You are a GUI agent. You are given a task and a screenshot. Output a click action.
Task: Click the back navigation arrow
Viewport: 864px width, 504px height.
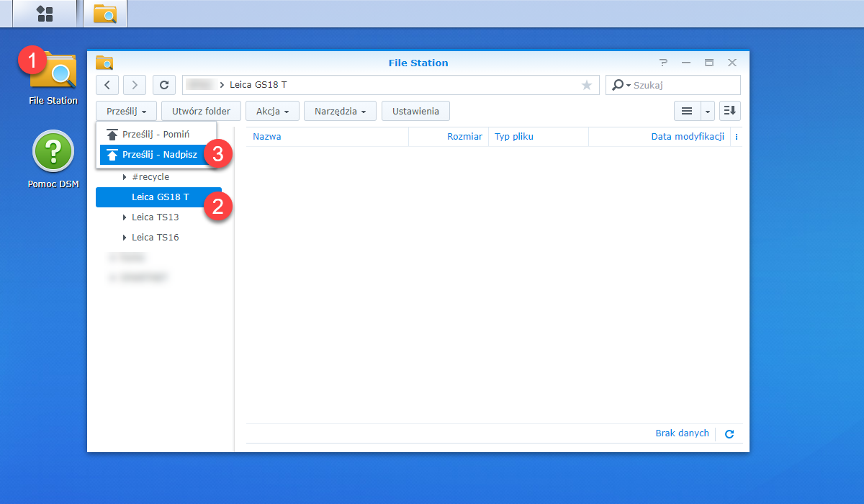click(107, 85)
